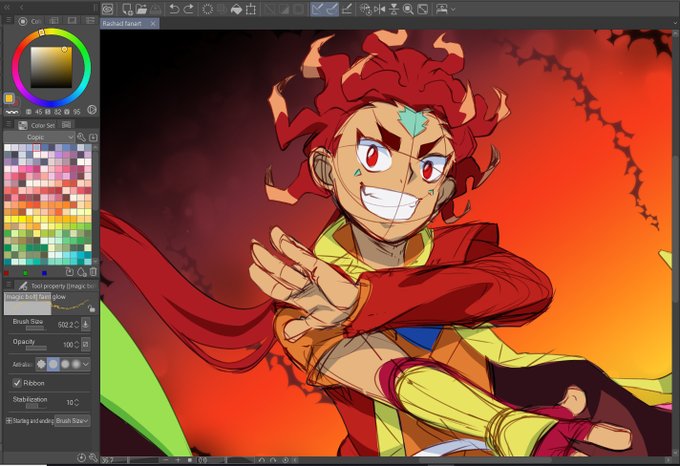Click the Flip Horizontal toolbar icon
The height and width of the screenshot is (466, 680).
pos(379,9)
